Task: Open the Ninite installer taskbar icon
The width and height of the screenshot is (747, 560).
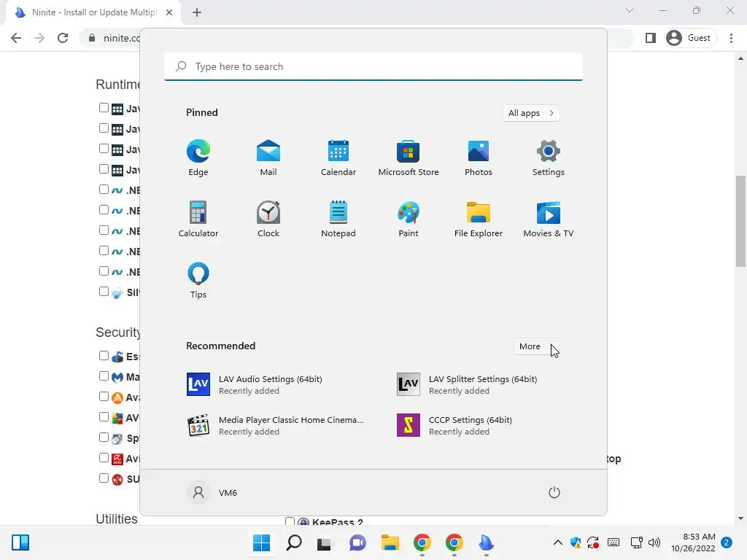Action: tap(486, 542)
